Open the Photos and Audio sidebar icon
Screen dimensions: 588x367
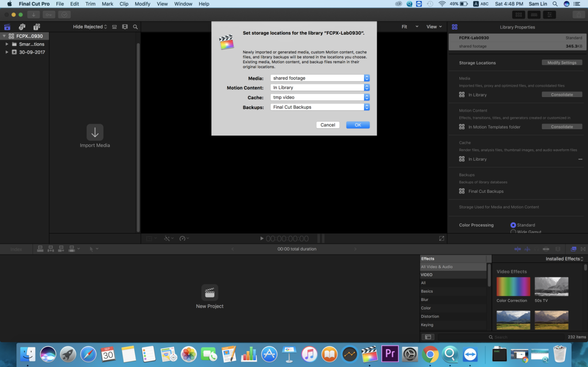pos(22,27)
